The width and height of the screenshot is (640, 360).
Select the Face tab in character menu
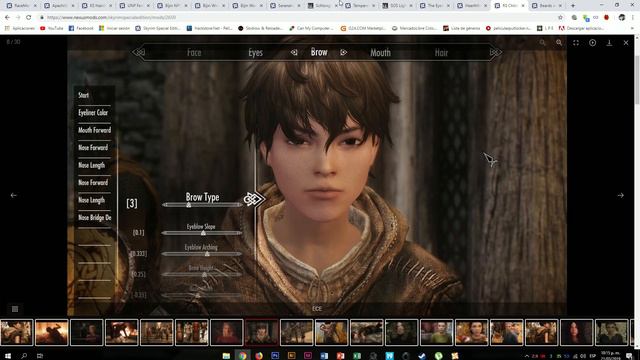(194, 53)
